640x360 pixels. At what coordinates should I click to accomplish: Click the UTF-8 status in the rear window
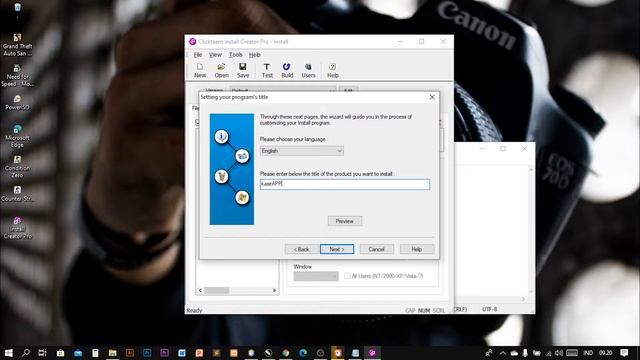489,309
